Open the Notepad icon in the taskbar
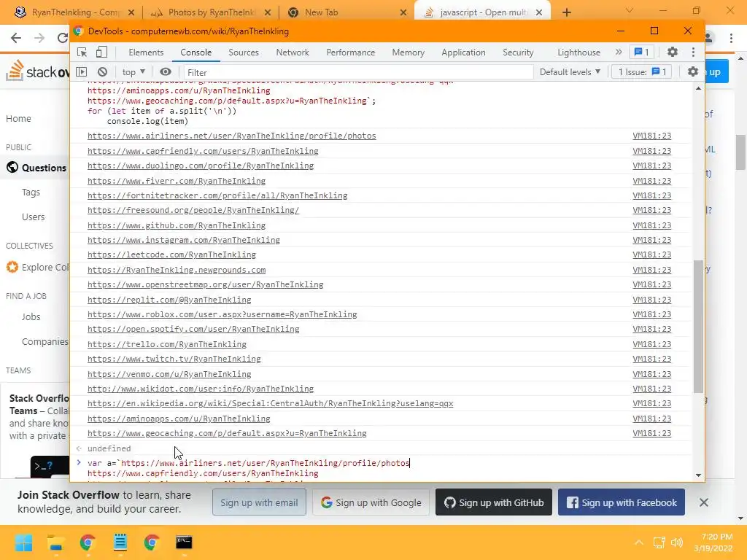The height and width of the screenshot is (560, 747). [120, 542]
